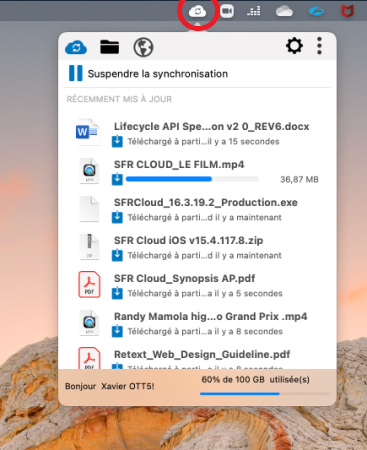This screenshot has height=450, width=367.
Task: Open settings gear in the popup
Action: click(x=294, y=46)
